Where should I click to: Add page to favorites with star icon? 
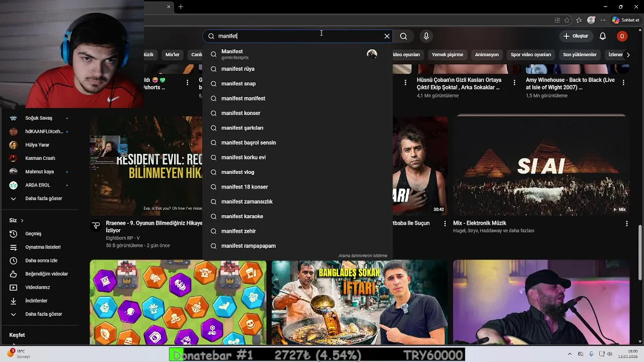567,20
